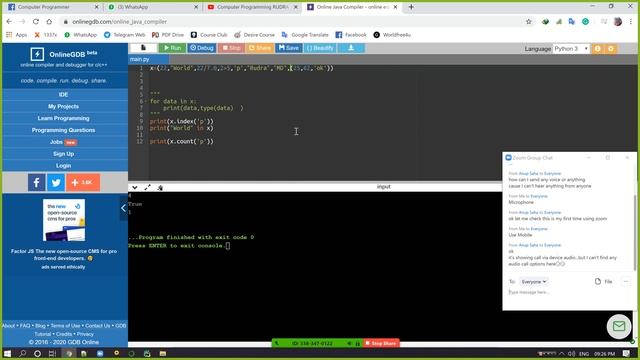This screenshot has height=360, width=640.
Task: Click the orange plus share counter button
Action: pyautogui.click(x=83, y=182)
